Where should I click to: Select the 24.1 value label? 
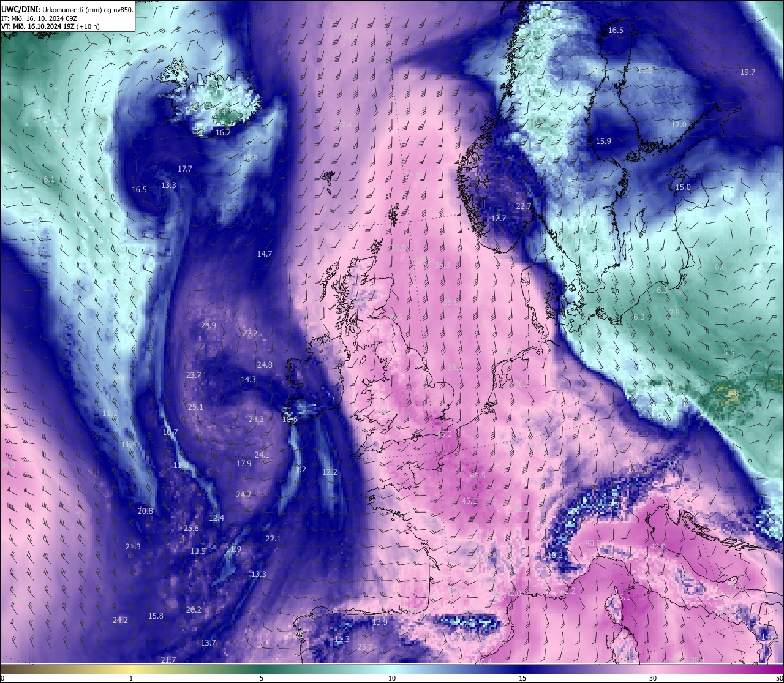click(262, 455)
